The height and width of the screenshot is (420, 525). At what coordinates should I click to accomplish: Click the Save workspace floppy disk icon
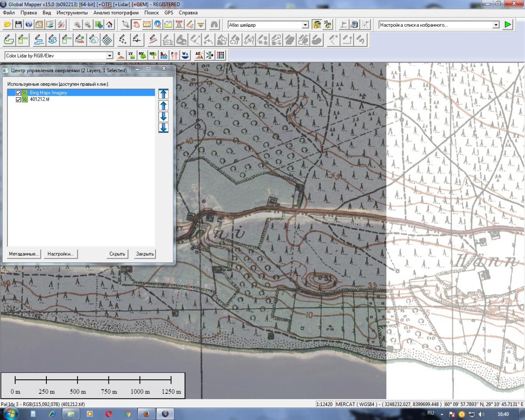(18, 25)
